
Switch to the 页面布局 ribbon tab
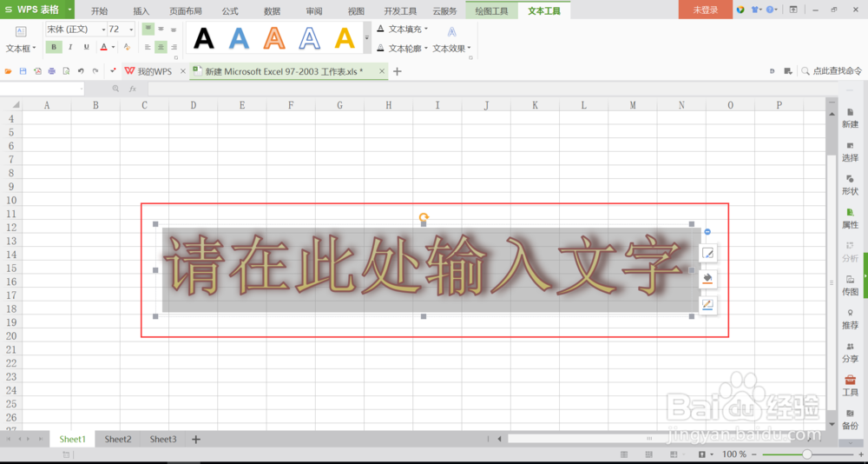point(186,11)
